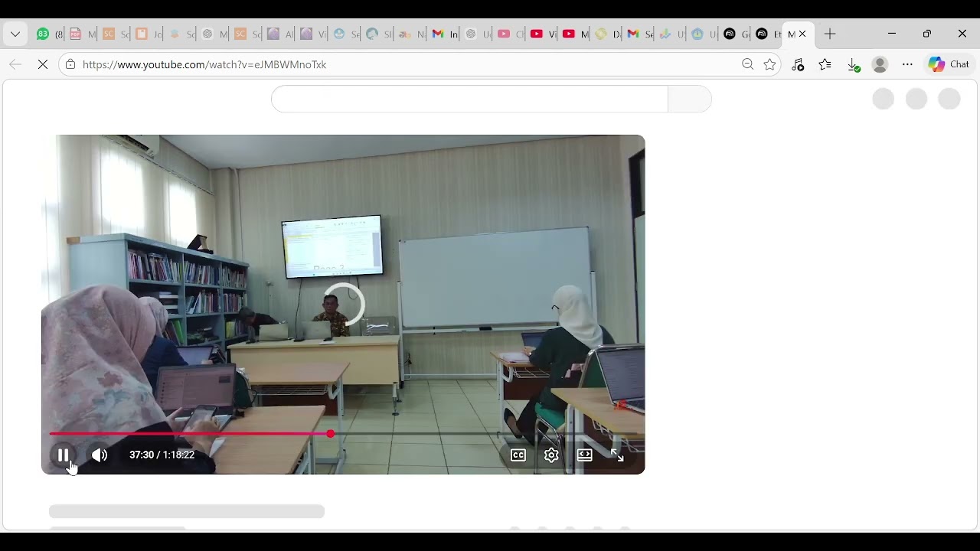Image resolution: width=980 pixels, height=551 pixels.
Task: Mute the video with the speaker icon
Action: [100, 455]
